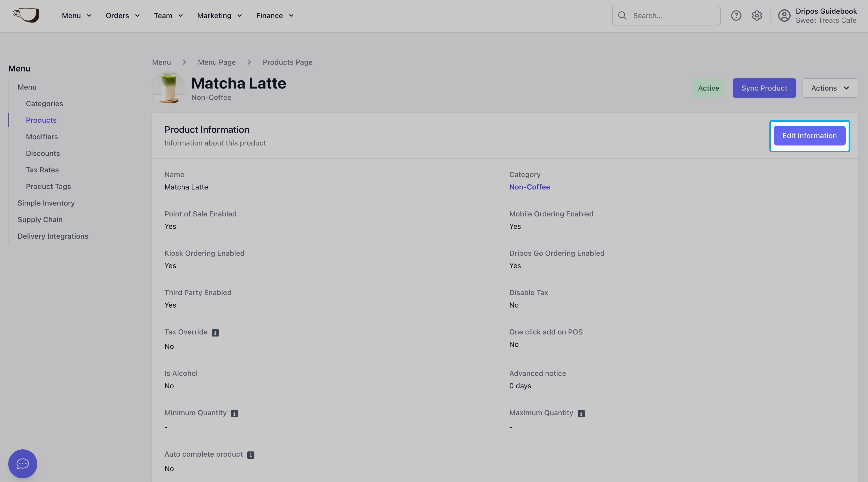The width and height of the screenshot is (868, 482).
Task: Click the Maximum Quantity info icon
Action: coord(581,414)
